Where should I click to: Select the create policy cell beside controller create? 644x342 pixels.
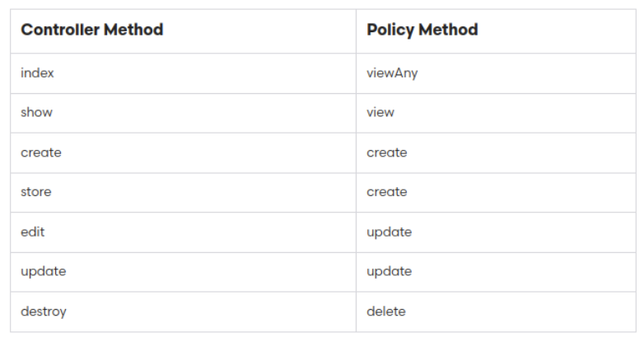click(x=496, y=153)
